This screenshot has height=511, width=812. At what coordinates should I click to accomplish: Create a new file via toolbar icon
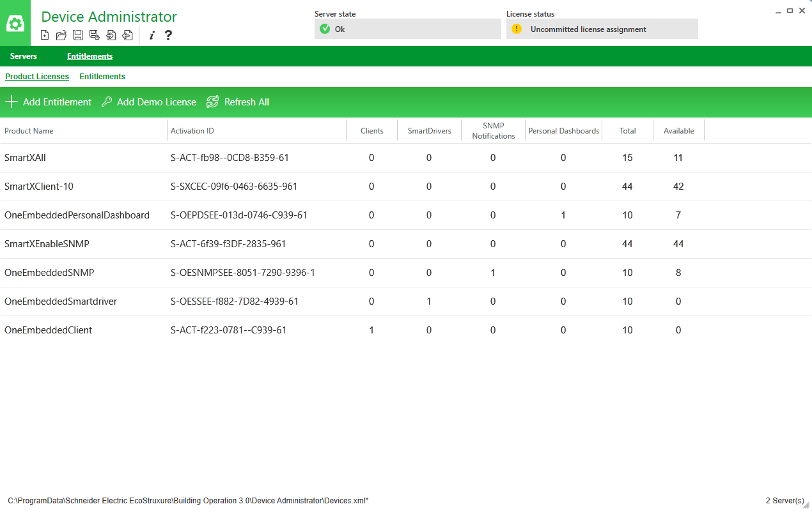tap(45, 35)
